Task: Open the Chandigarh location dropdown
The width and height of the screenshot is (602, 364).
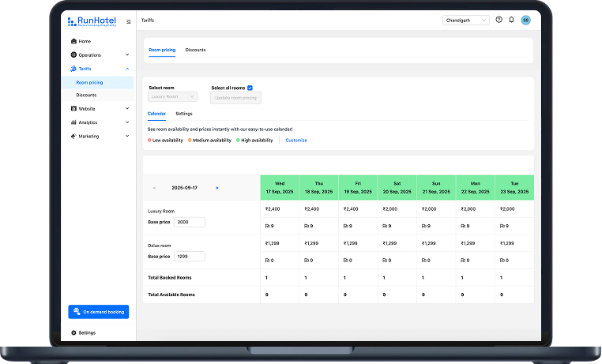Action: point(466,21)
